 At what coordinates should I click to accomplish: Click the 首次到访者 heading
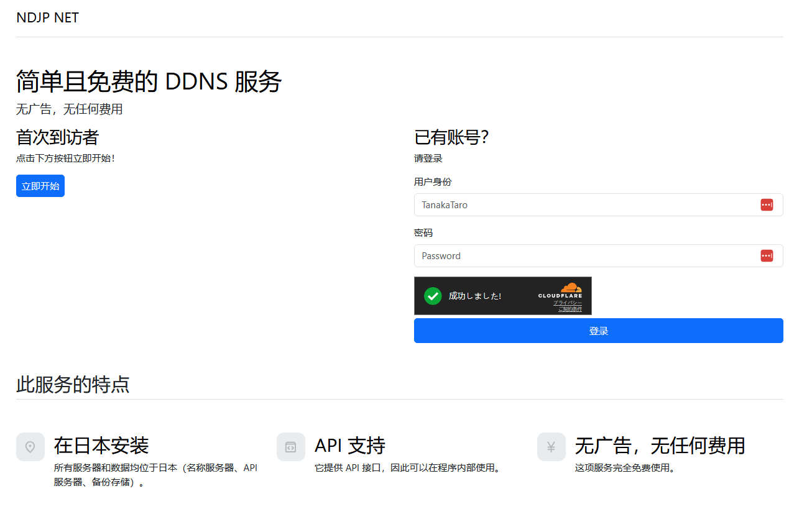tap(57, 137)
